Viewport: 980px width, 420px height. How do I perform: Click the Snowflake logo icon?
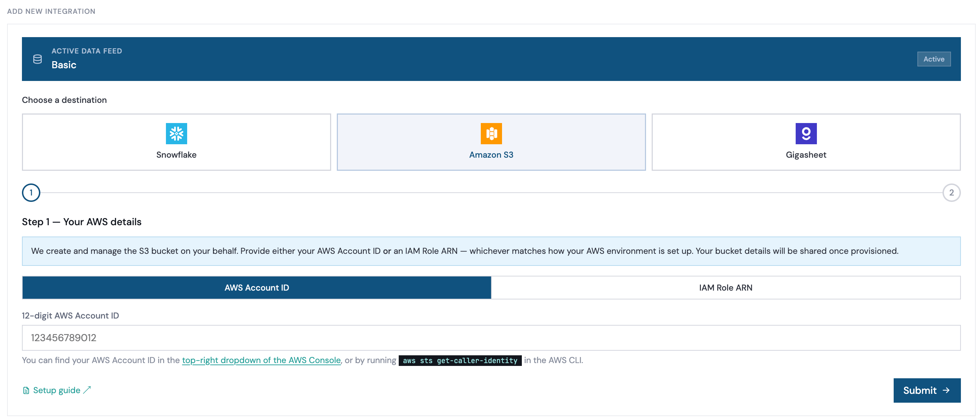point(176,133)
